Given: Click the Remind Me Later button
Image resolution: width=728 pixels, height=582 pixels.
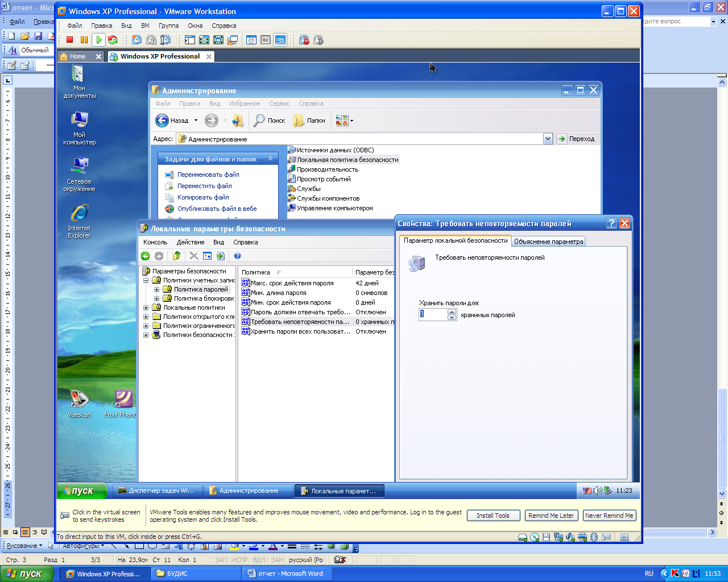Looking at the screenshot, I should pos(551,516).
